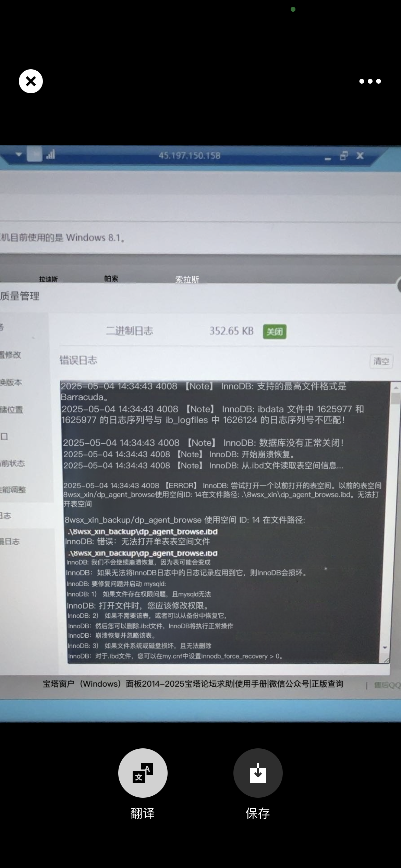This screenshot has width=401, height=868.
Task: Click the log textarea resize handle
Action: (x=386, y=660)
